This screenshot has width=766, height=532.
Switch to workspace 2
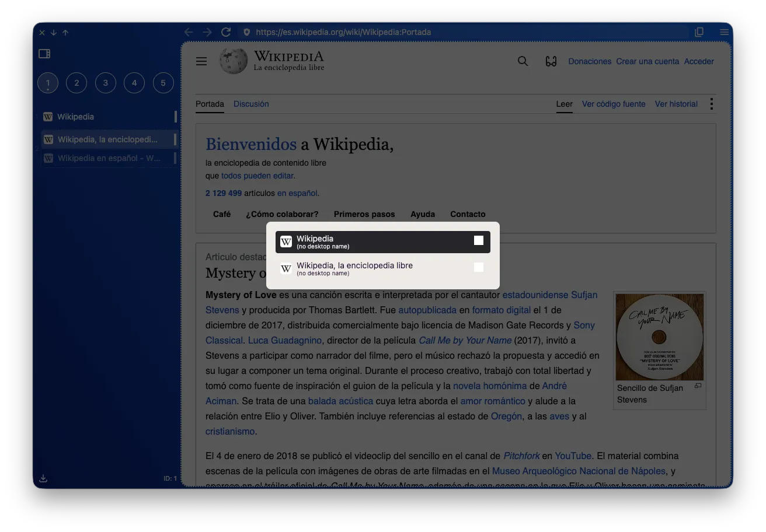tap(76, 83)
